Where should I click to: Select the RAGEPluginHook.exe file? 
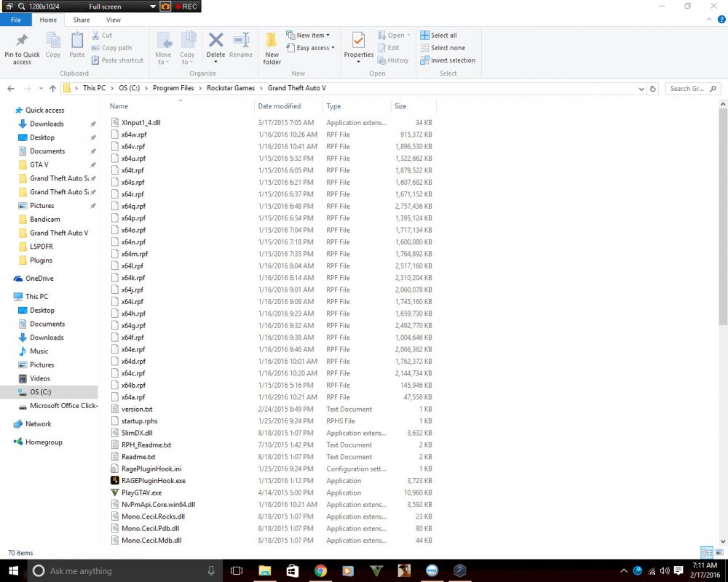[153, 481]
